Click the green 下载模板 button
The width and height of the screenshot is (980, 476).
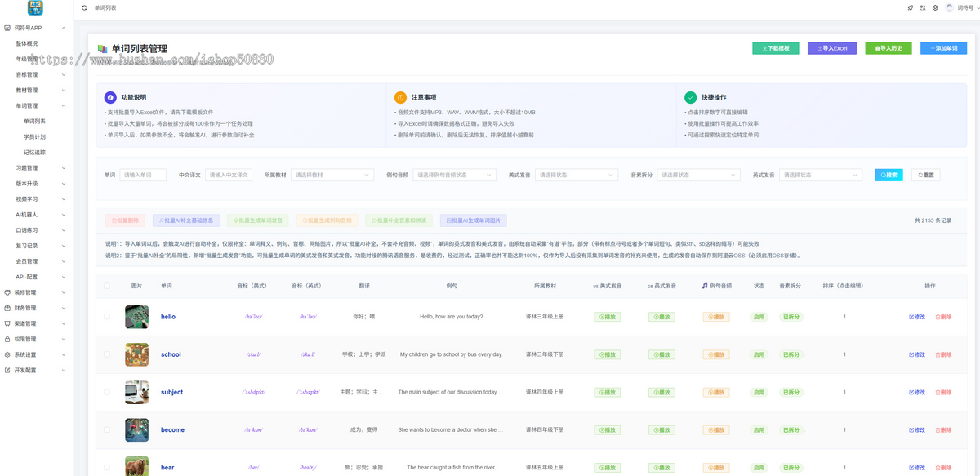[x=775, y=48]
